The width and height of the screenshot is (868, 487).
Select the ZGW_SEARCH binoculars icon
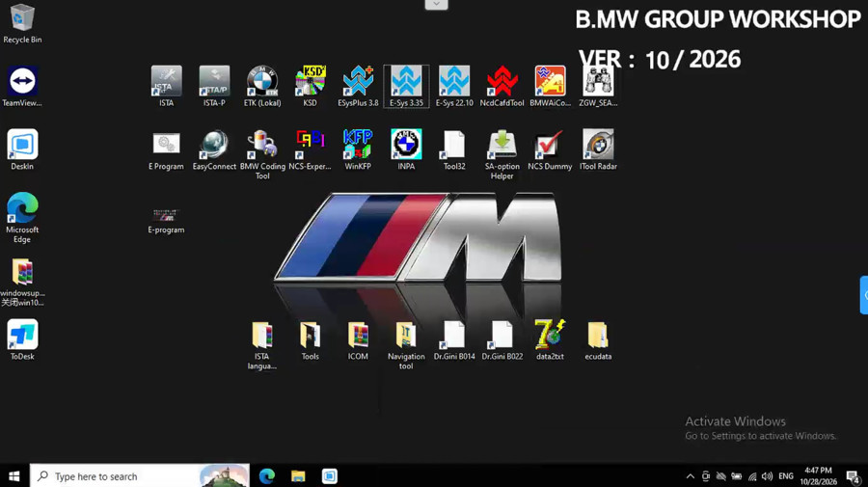(x=598, y=87)
